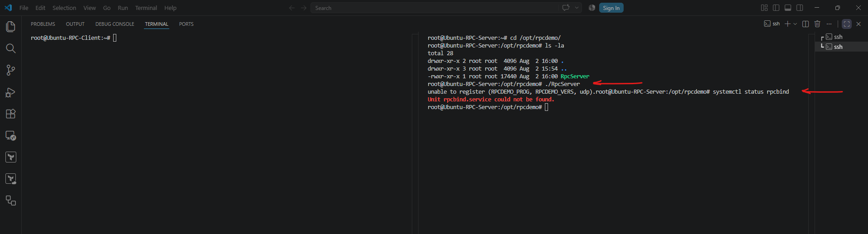
Task: Expand the chat dropdown arrow
Action: pyautogui.click(x=577, y=8)
